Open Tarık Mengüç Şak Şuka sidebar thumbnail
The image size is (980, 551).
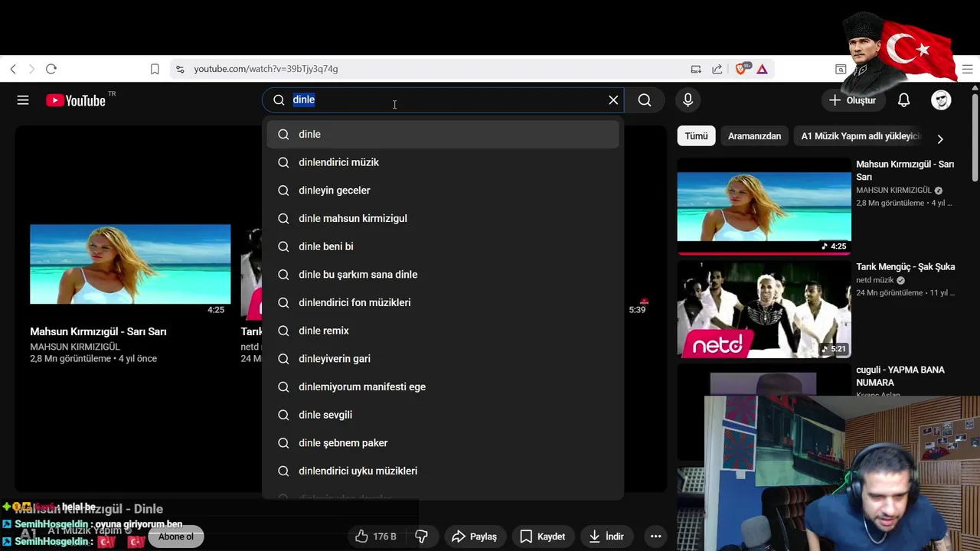coord(764,309)
